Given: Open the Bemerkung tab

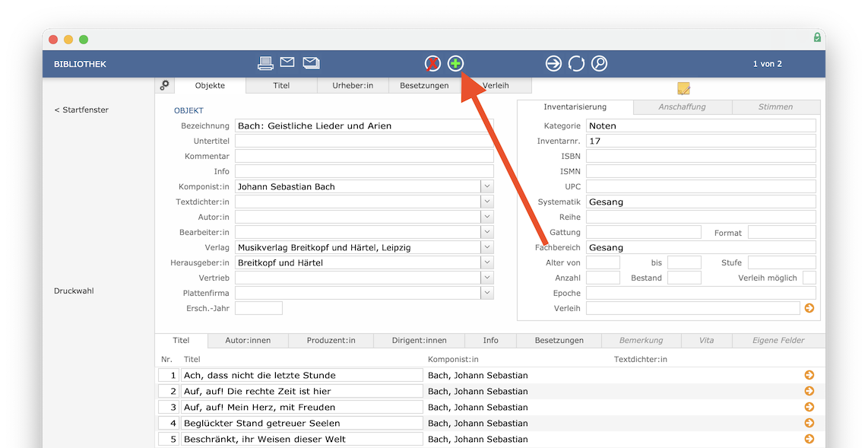Looking at the screenshot, I should [641, 341].
